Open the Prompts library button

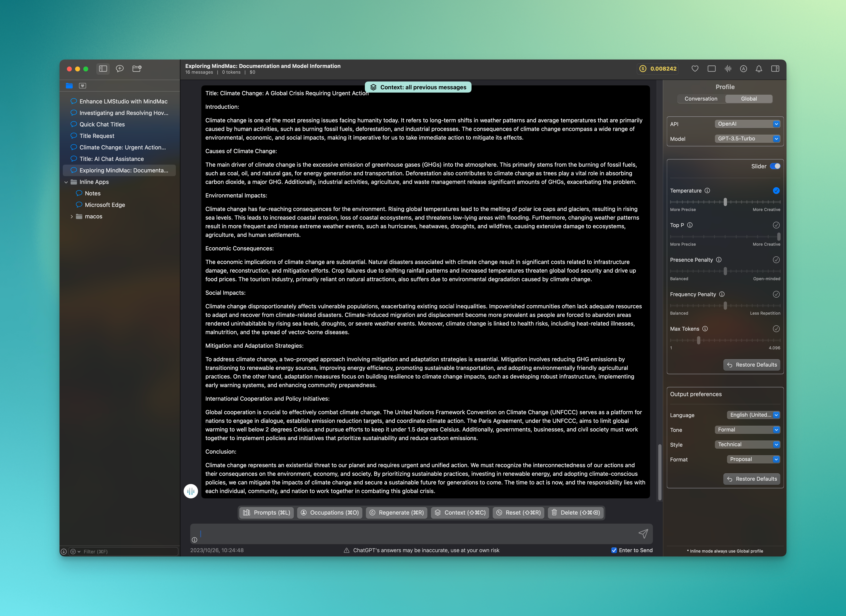click(266, 513)
